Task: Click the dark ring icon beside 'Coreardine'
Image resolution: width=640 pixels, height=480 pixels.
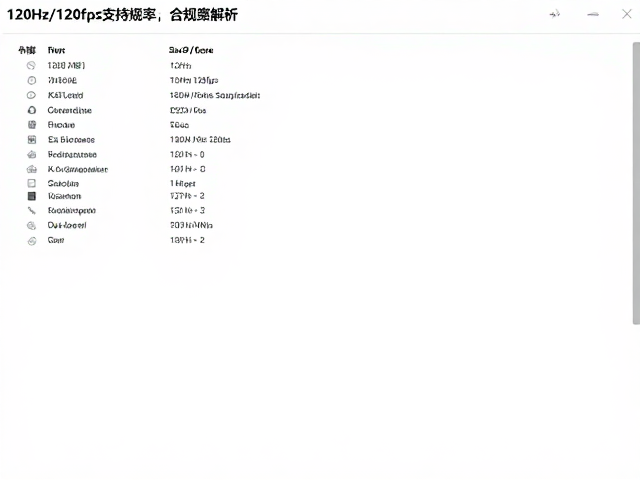Action: 32,110
